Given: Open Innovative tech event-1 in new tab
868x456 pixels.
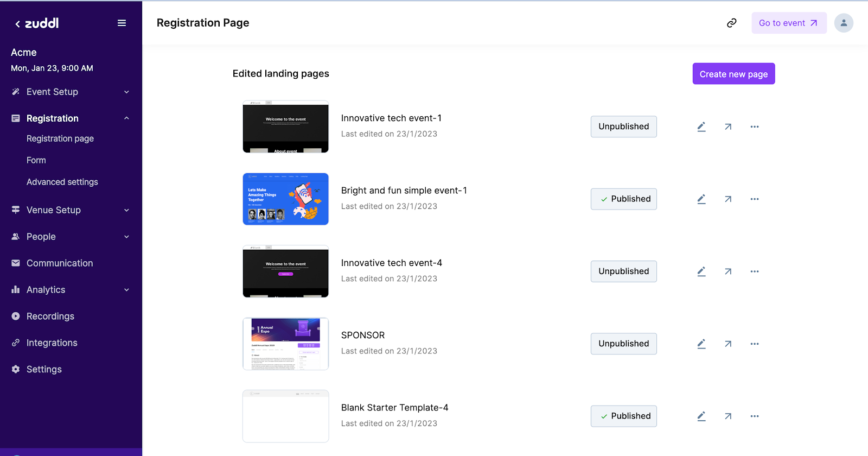Looking at the screenshot, I should coord(728,126).
